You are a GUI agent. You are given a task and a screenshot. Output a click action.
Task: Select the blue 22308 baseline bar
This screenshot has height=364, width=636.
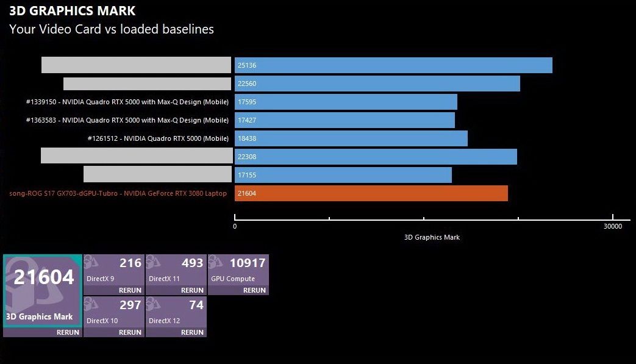point(376,157)
